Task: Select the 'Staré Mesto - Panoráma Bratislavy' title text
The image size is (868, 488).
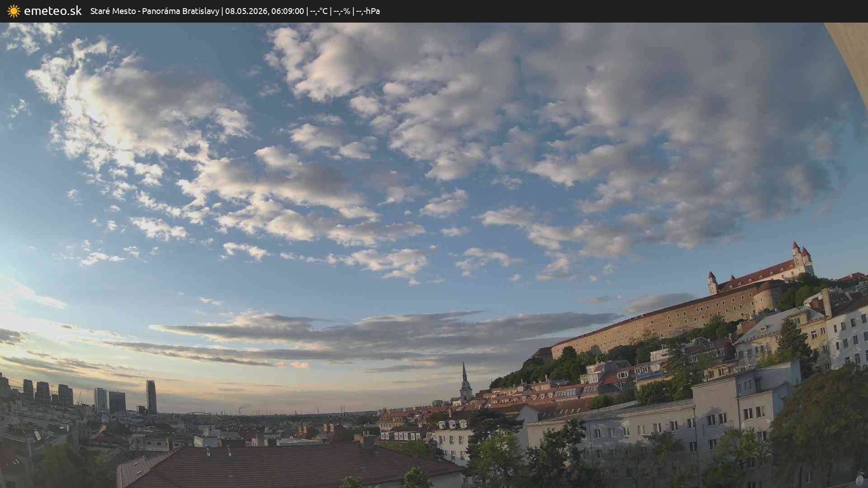Action: (155, 11)
